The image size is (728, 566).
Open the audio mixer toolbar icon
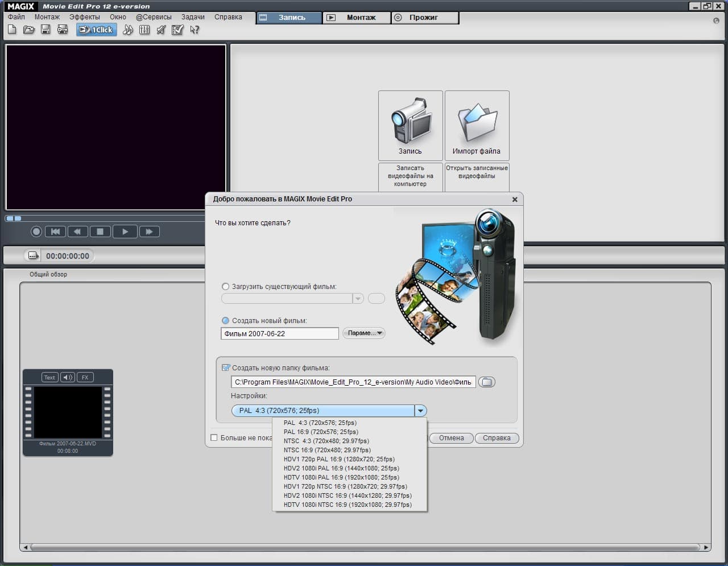click(144, 30)
